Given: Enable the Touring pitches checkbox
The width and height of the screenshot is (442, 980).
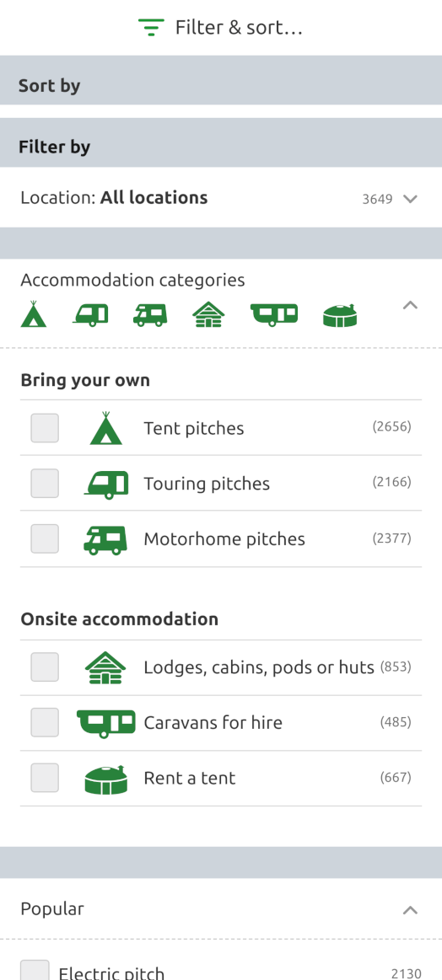Looking at the screenshot, I should coord(45,483).
